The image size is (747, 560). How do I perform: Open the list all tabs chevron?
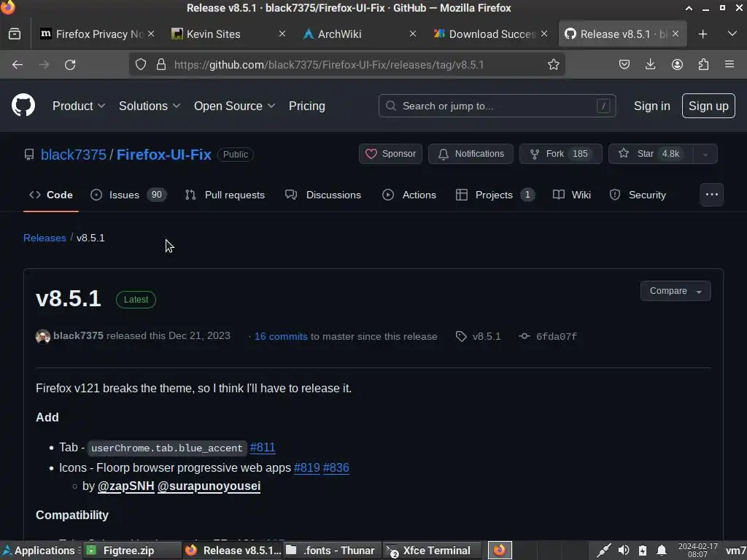point(732,34)
